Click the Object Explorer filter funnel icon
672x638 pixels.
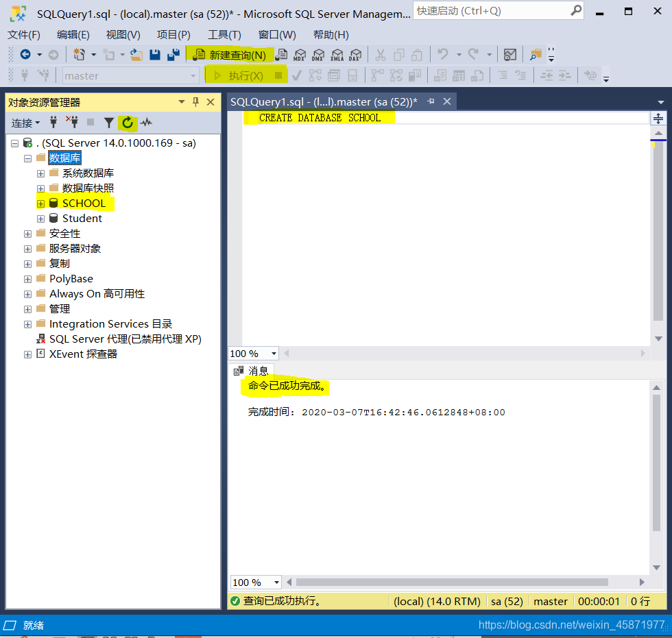[109, 123]
